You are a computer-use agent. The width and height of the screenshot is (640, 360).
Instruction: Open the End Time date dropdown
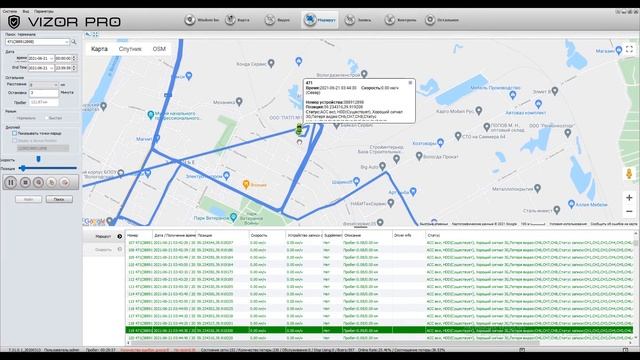coord(51,68)
